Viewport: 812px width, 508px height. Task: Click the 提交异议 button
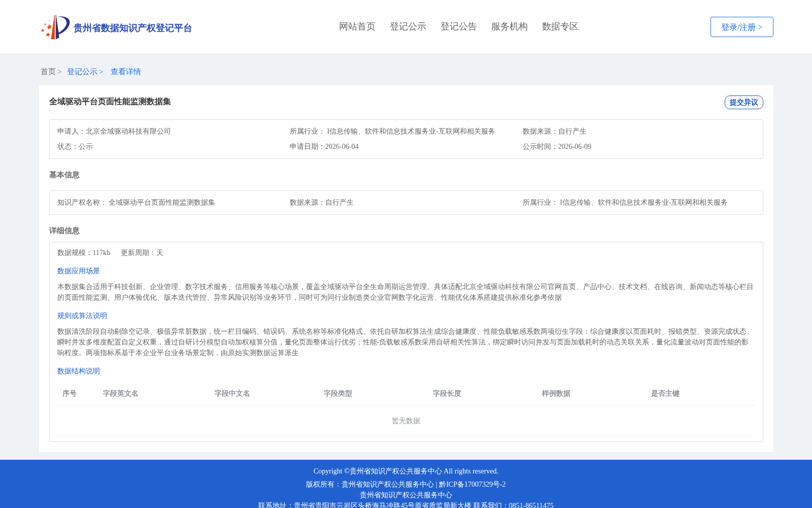(x=743, y=102)
